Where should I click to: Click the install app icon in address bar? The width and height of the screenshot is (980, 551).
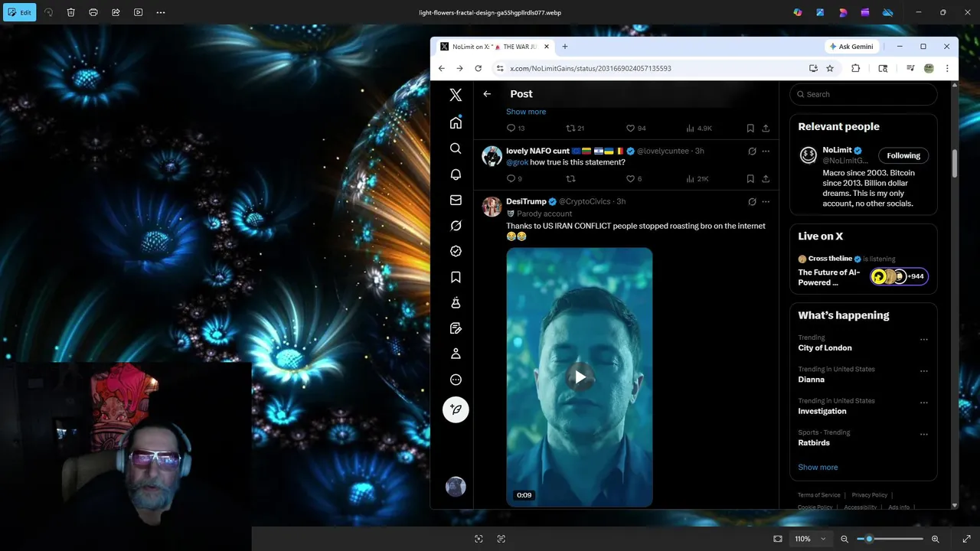[813, 68]
